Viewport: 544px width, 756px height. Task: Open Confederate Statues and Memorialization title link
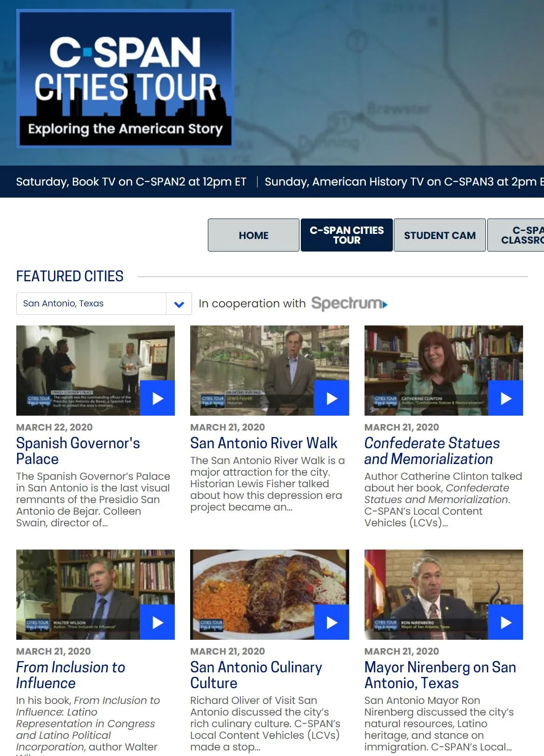[x=432, y=451]
